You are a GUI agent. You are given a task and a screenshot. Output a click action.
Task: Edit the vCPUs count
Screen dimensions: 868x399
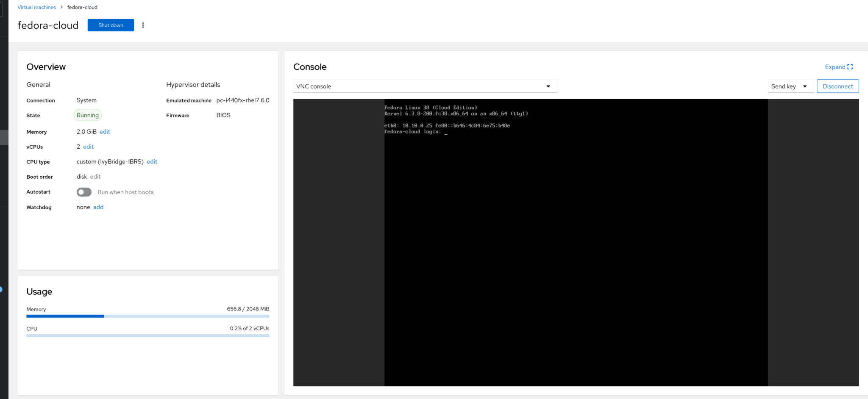tap(88, 147)
